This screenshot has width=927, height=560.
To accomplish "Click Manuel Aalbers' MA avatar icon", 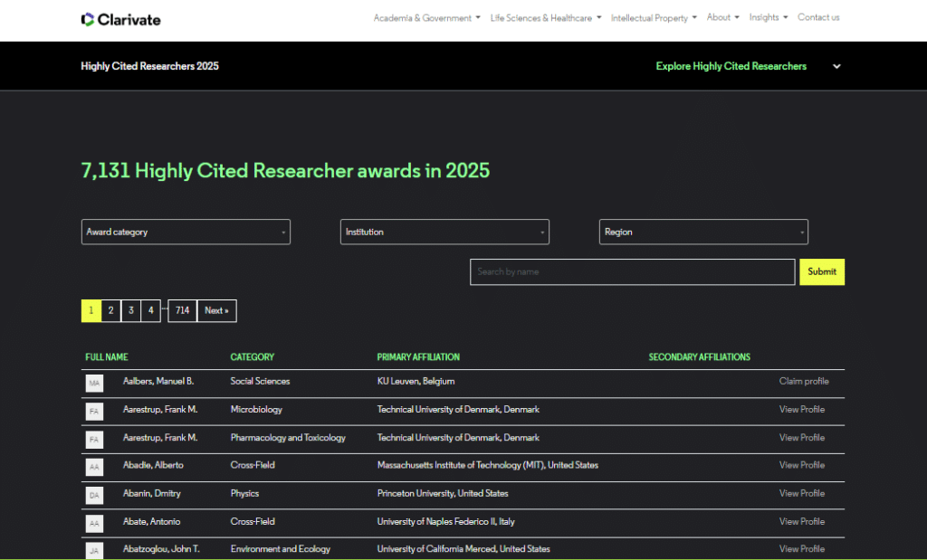I will click(x=94, y=384).
